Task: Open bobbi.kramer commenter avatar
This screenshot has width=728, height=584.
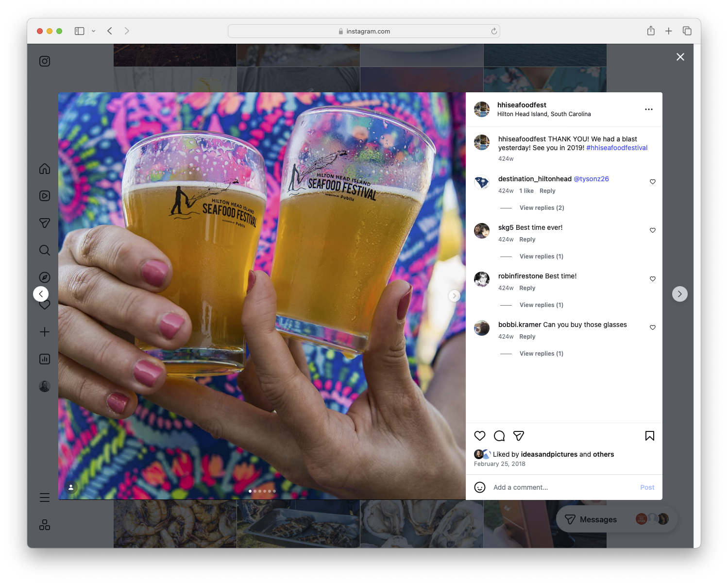Action: tap(482, 328)
